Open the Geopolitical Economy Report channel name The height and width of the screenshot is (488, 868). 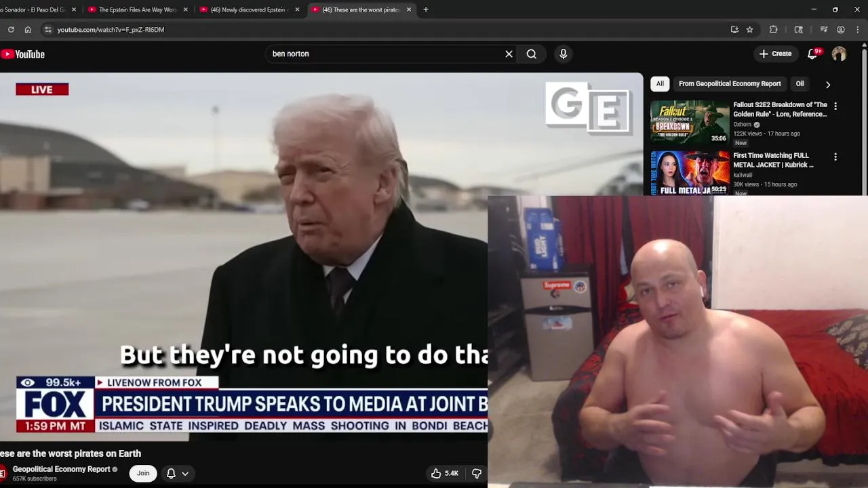(61, 469)
